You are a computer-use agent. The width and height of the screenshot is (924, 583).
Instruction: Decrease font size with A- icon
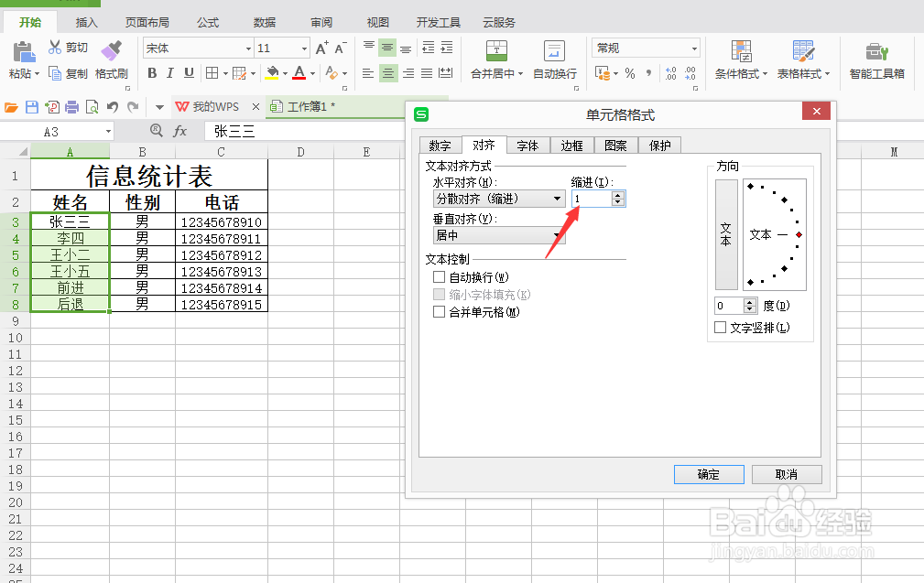coord(341,49)
